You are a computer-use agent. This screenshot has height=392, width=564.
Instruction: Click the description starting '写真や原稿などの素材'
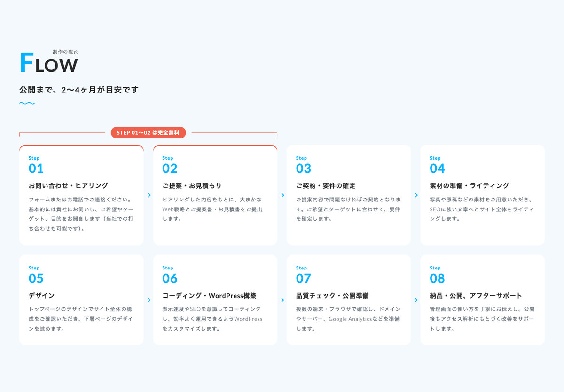click(x=482, y=209)
